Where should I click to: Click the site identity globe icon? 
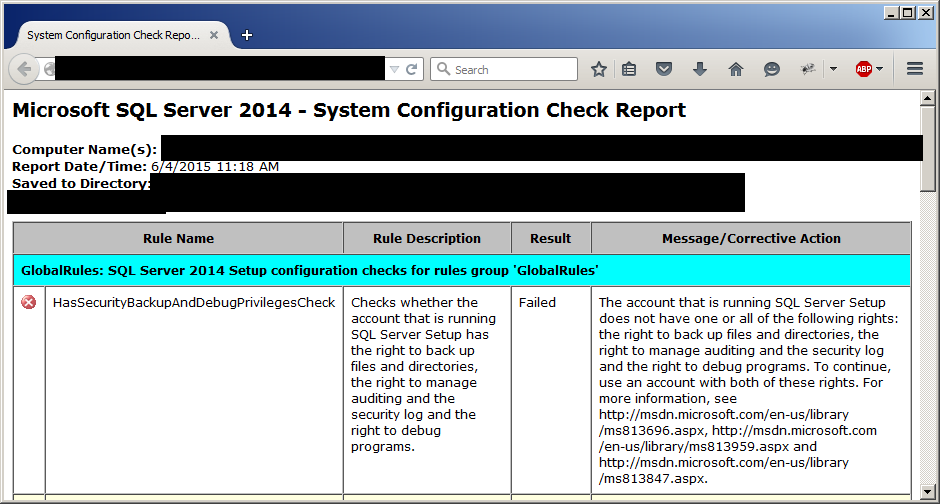coord(49,70)
